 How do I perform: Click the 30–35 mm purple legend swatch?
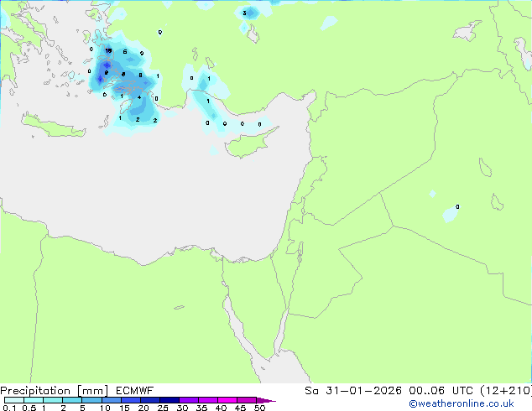189,400
